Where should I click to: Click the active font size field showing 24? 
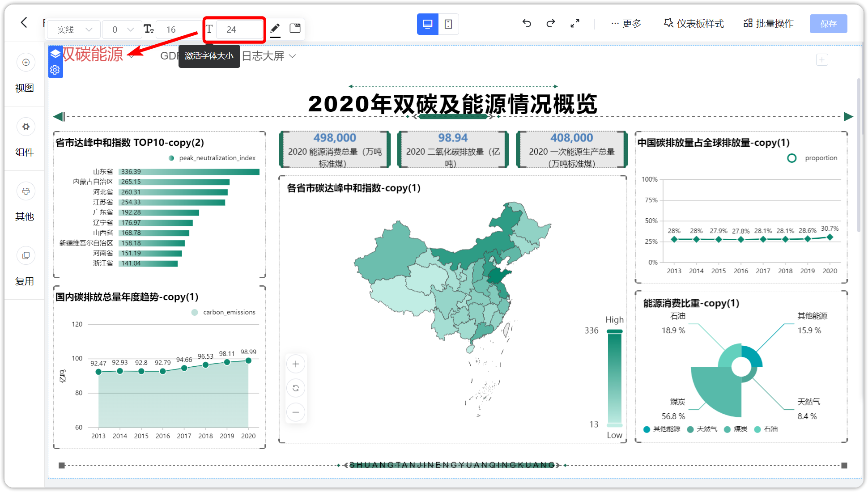tap(240, 30)
